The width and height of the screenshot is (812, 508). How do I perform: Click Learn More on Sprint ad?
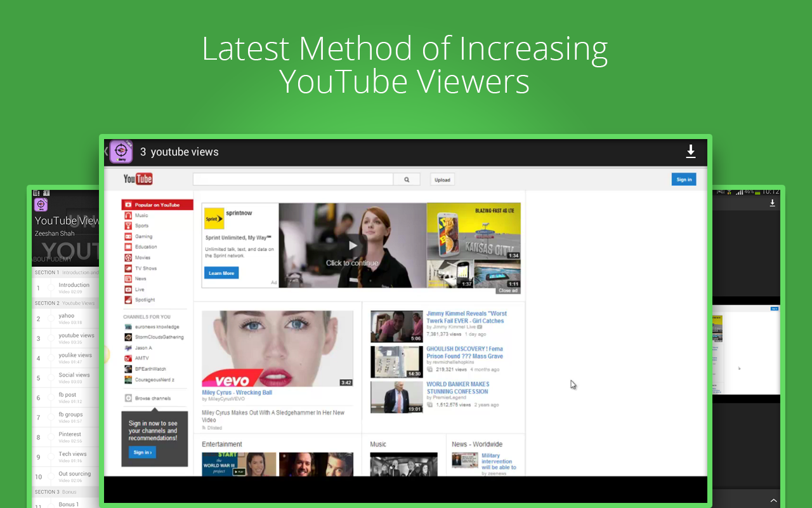coord(221,273)
